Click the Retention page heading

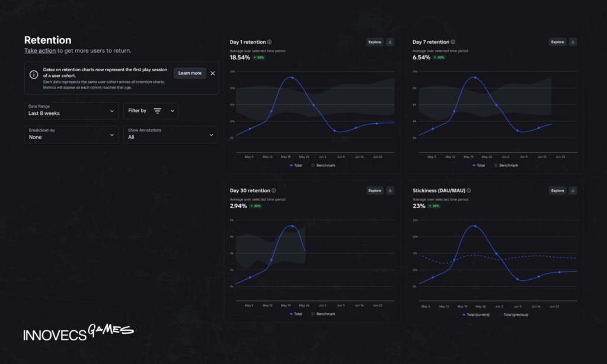[x=47, y=40]
